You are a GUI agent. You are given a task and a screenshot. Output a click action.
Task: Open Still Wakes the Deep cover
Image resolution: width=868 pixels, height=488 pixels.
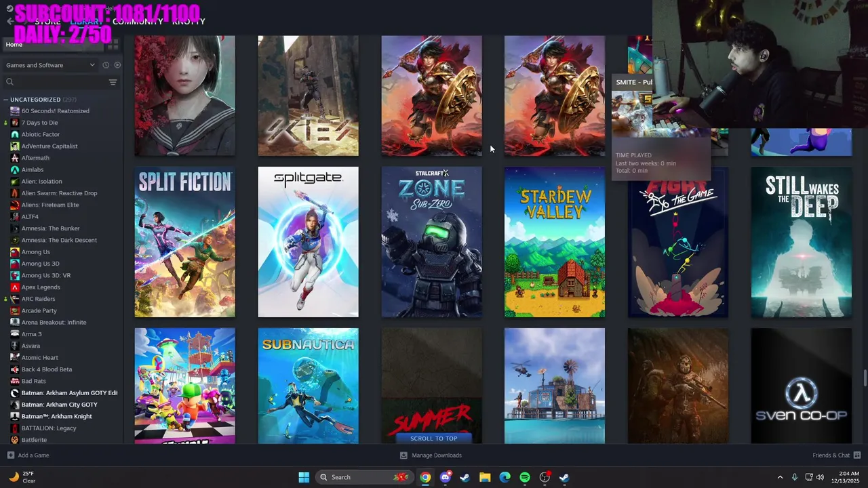(802, 242)
